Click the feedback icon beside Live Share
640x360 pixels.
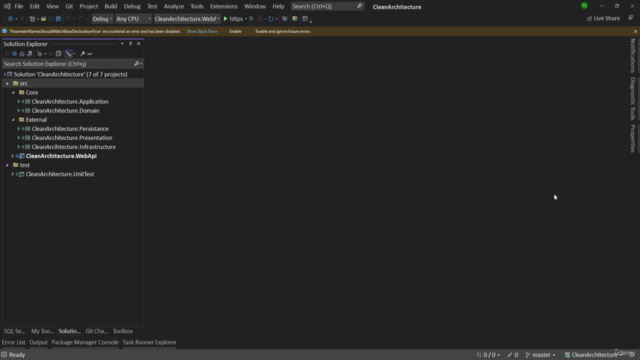[631, 18]
